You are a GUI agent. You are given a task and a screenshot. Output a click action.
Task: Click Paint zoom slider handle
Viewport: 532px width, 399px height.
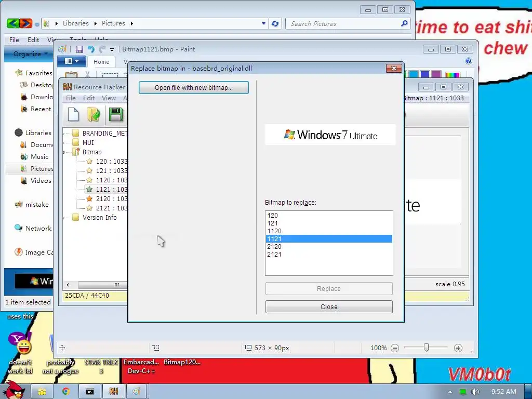pos(427,348)
